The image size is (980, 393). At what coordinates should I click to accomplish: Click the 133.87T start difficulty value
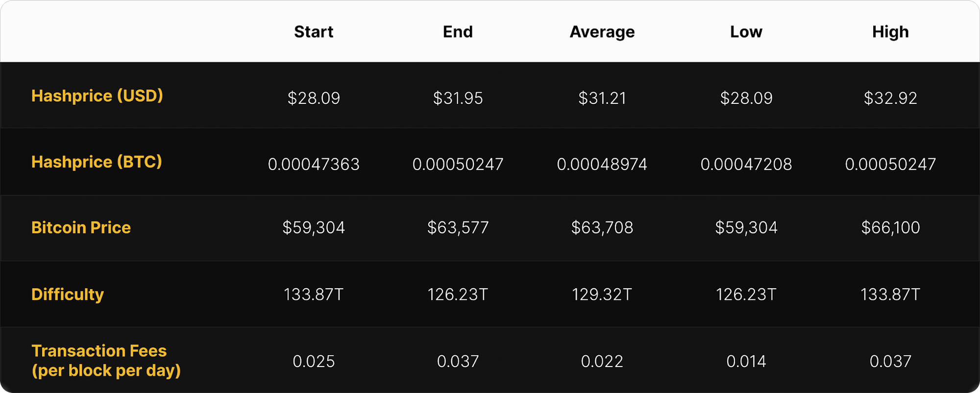(314, 295)
